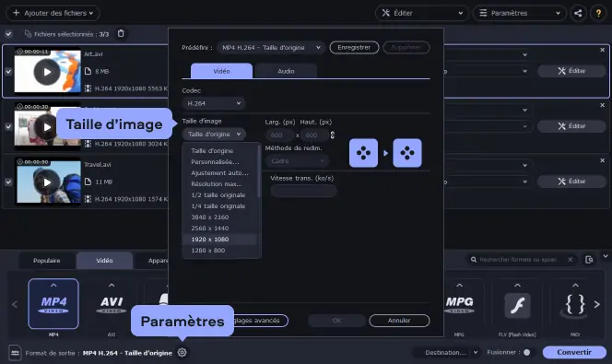
Task: Toggle checkbox for the second video file
Action: point(8,126)
